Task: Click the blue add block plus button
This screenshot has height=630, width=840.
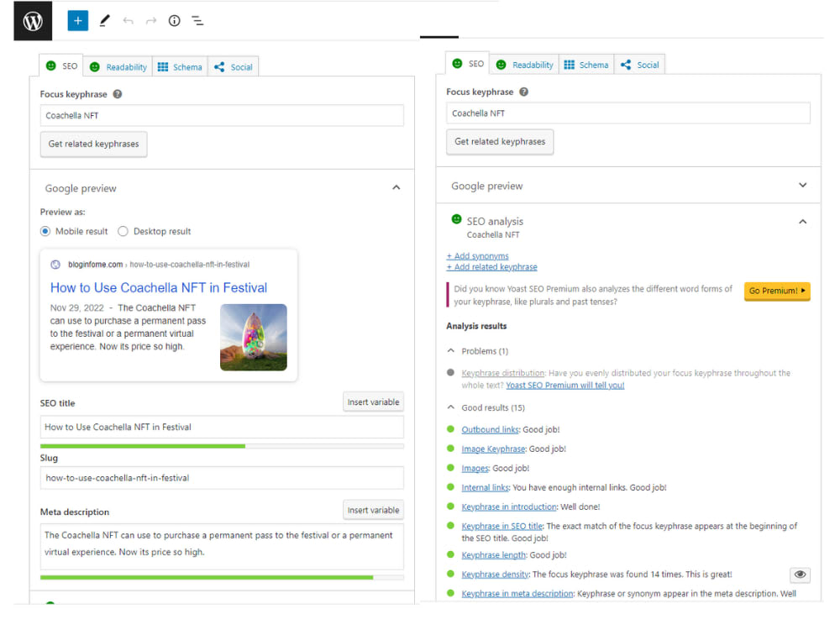Action: [77, 21]
